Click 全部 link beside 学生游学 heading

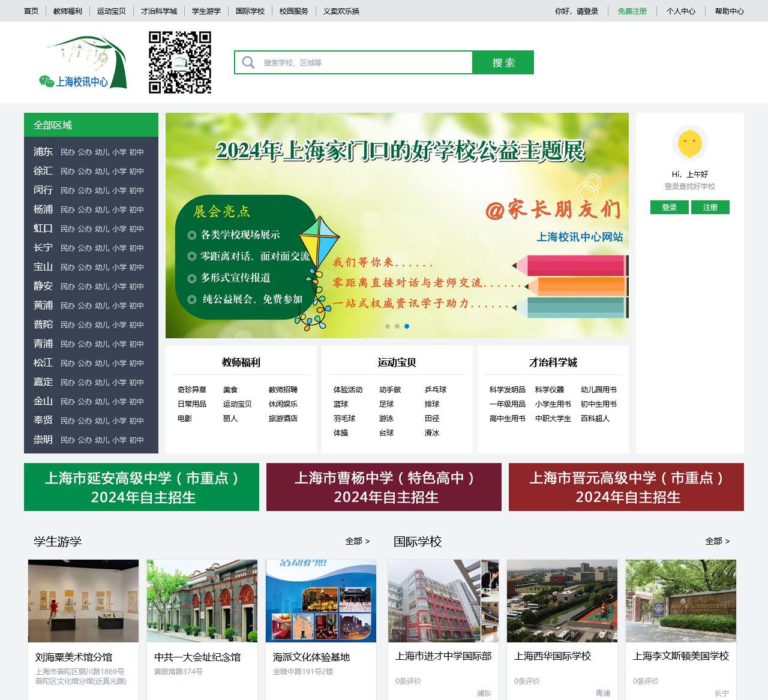358,541
